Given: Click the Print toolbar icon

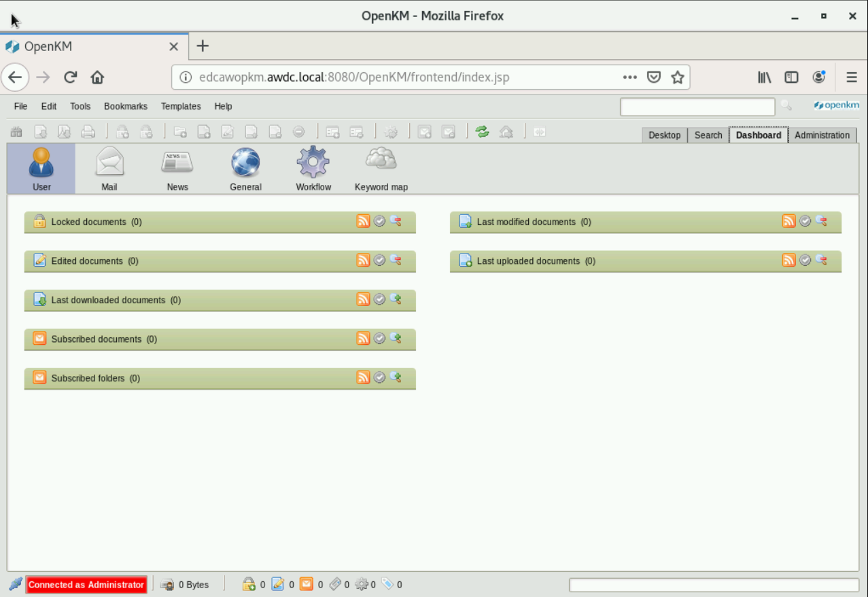Looking at the screenshot, I should coord(88,132).
